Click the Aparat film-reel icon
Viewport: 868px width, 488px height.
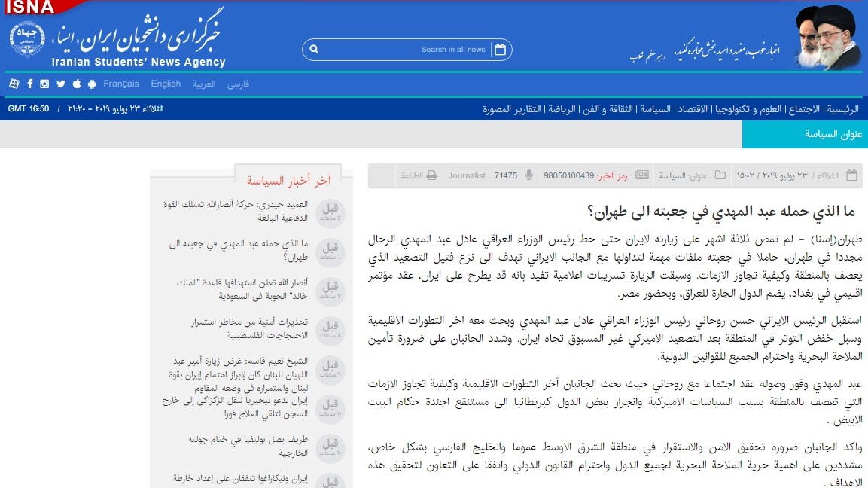tap(14, 84)
